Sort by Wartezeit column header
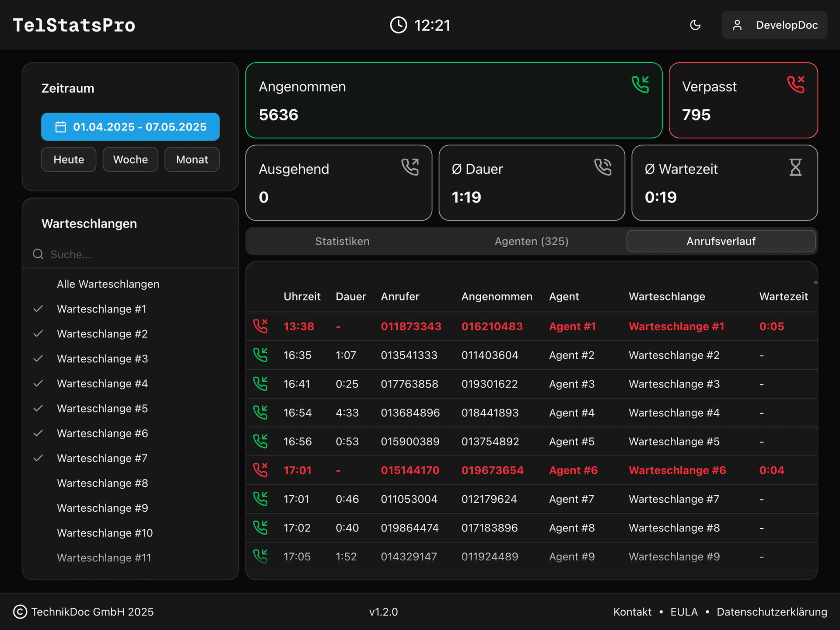 (x=784, y=296)
